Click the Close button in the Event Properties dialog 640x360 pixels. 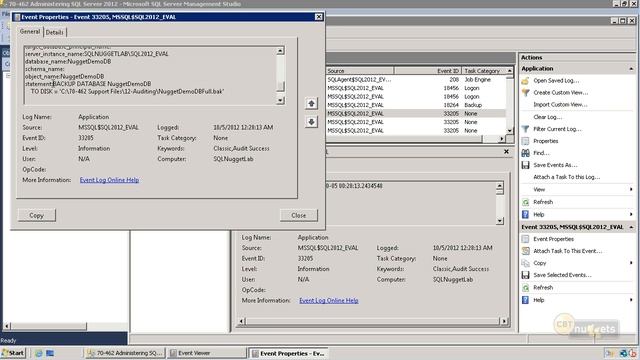[x=298, y=215]
